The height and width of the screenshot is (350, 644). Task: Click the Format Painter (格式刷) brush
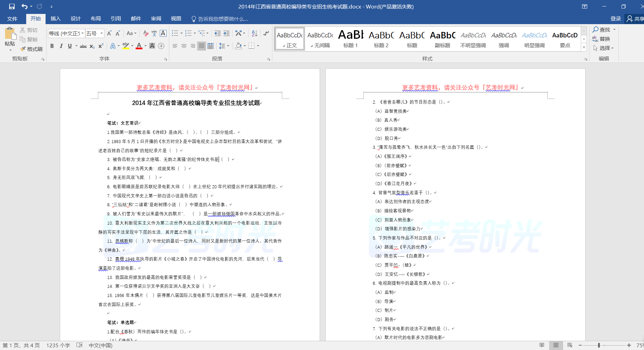(31, 49)
